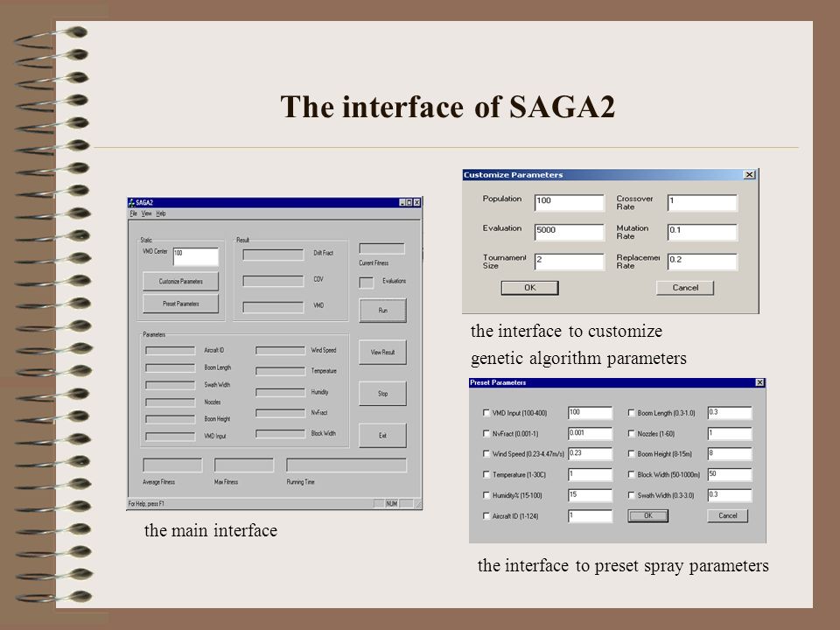Open the File menu in SAGA2
The width and height of the screenshot is (840, 630).
click(133, 213)
